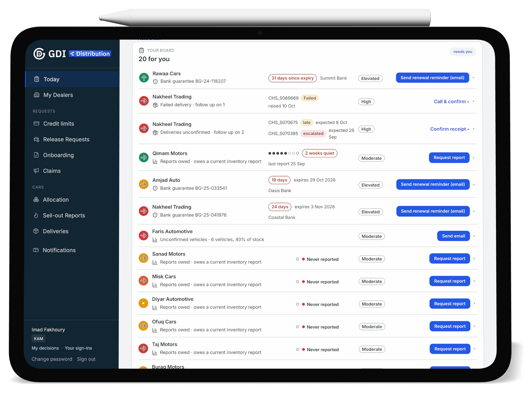Viewport: 532px width, 393px height.
Task: Click shield icon beside BG-25-033541
Action: pos(155,188)
